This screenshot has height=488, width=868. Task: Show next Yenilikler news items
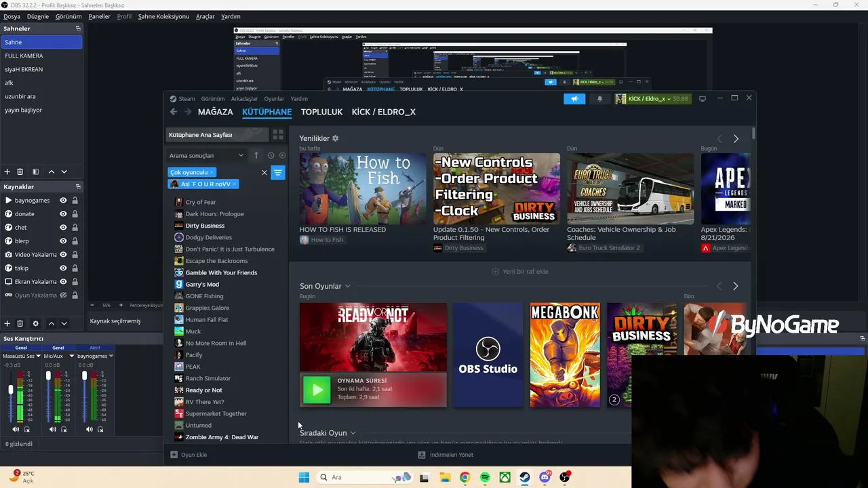[736, 138]
